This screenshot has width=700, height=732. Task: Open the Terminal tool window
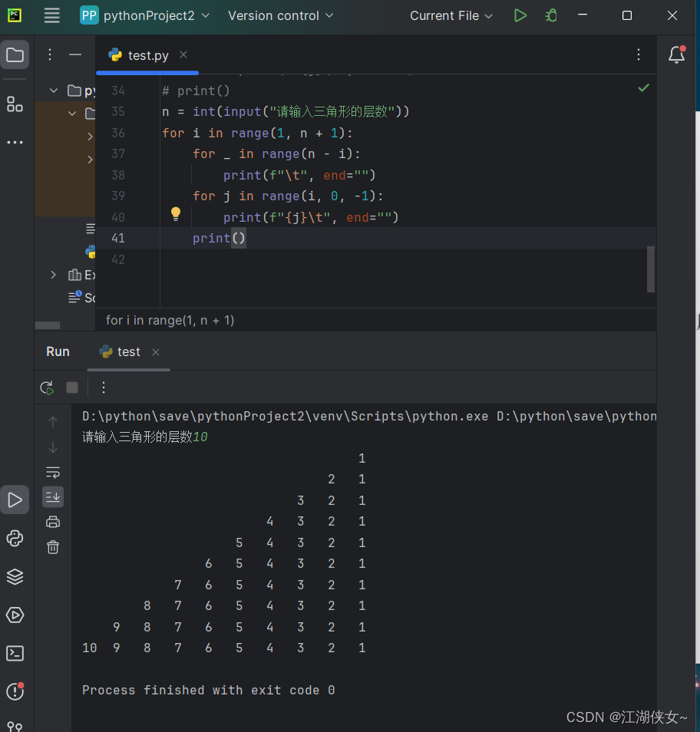click(x=15, y=653)
